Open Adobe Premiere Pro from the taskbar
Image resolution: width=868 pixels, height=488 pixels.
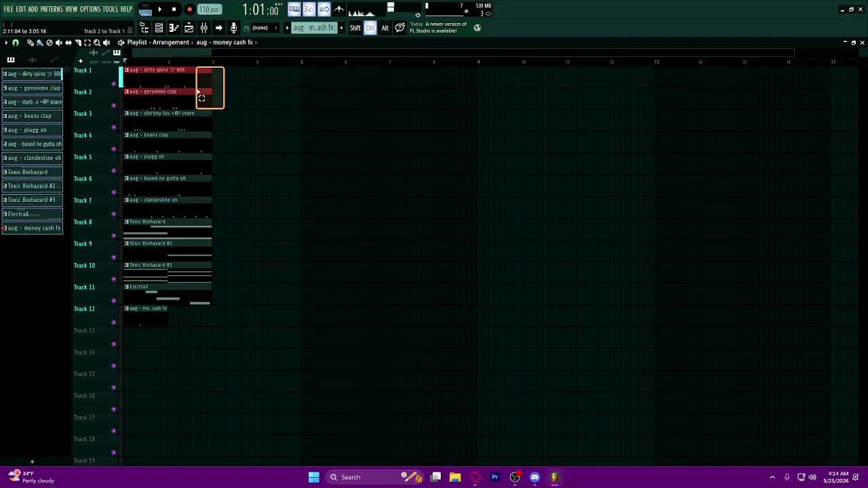click(495, 477)
